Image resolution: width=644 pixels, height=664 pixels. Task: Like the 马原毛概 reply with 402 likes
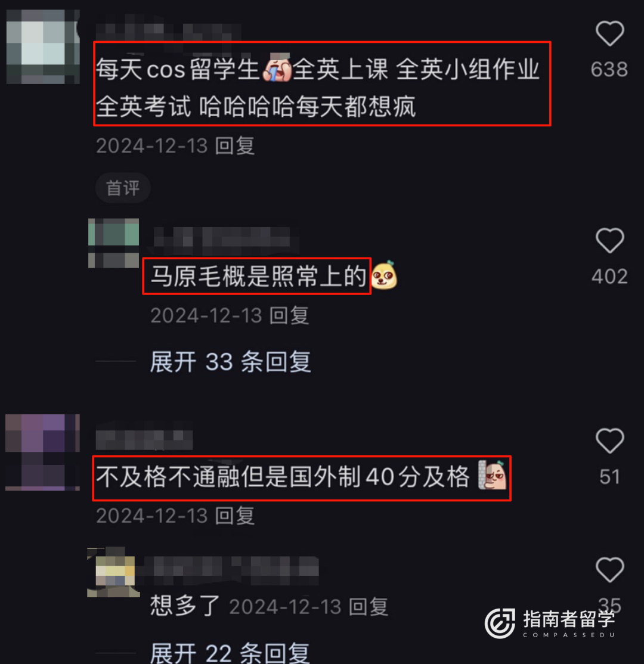609,241
